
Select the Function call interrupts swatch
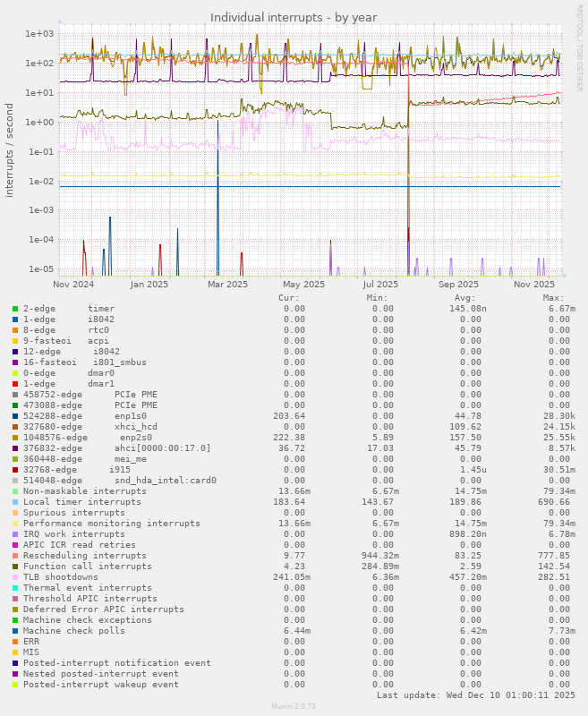(15, 566)
